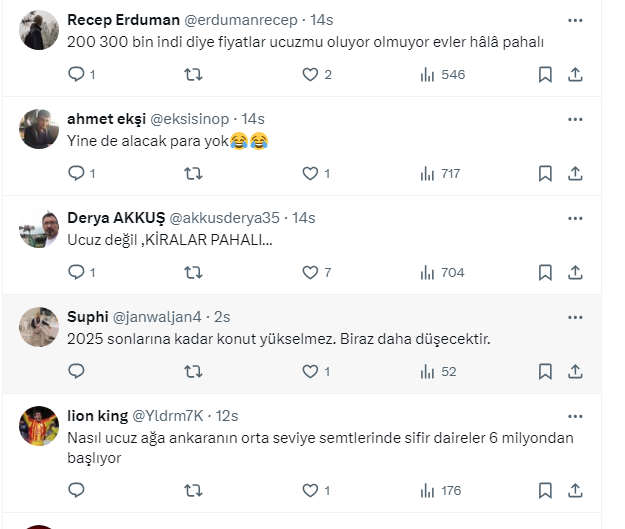The image size is (625, 529).
Task: Reply to Recep Erduman's tweet
Action: pos(77,74)
